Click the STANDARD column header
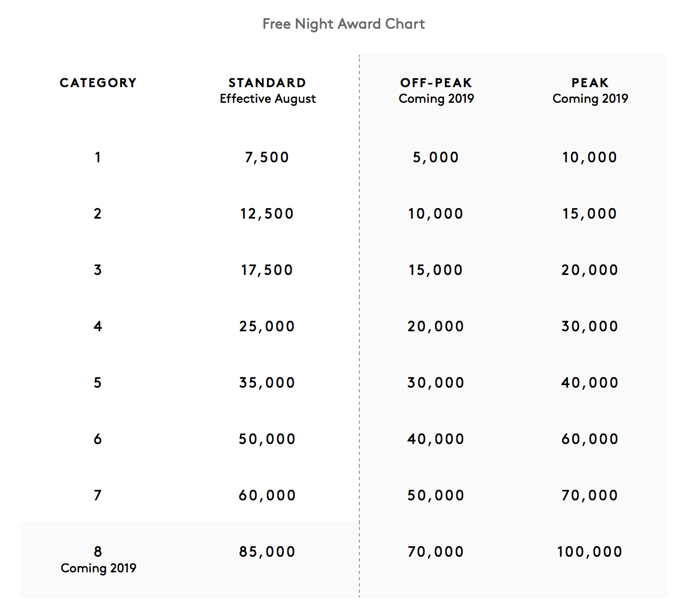 267,83
